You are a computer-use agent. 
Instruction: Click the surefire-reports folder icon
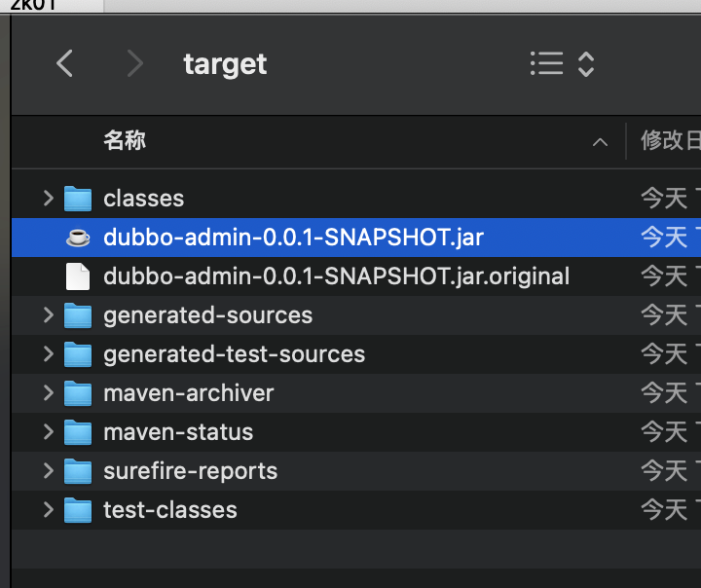point(78,471)
